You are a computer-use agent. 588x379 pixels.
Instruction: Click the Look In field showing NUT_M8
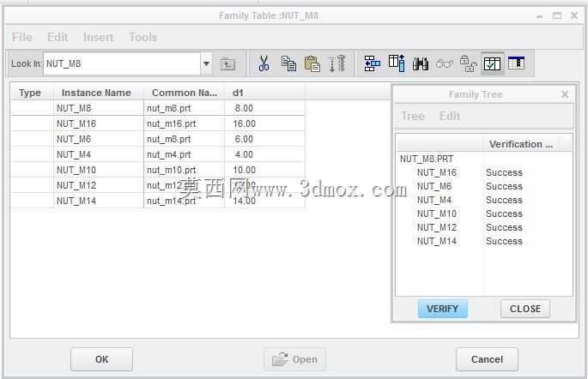(x=122, y=63)
